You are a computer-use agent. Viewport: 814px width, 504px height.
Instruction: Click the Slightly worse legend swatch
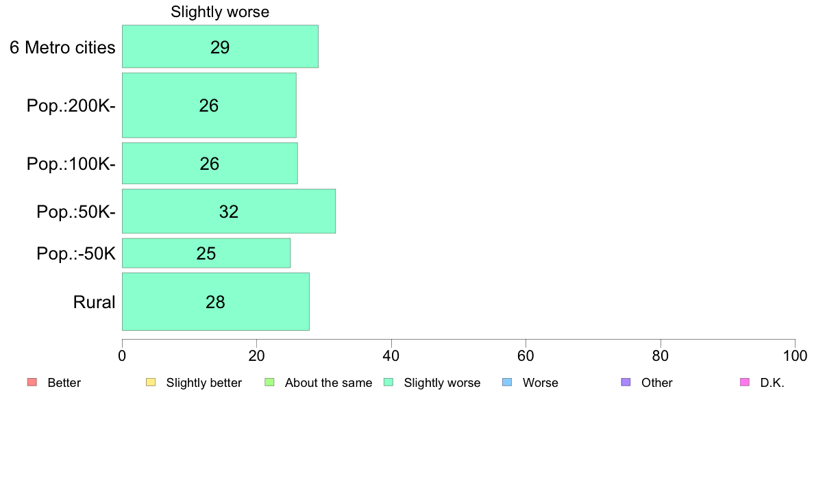point(388,383)
